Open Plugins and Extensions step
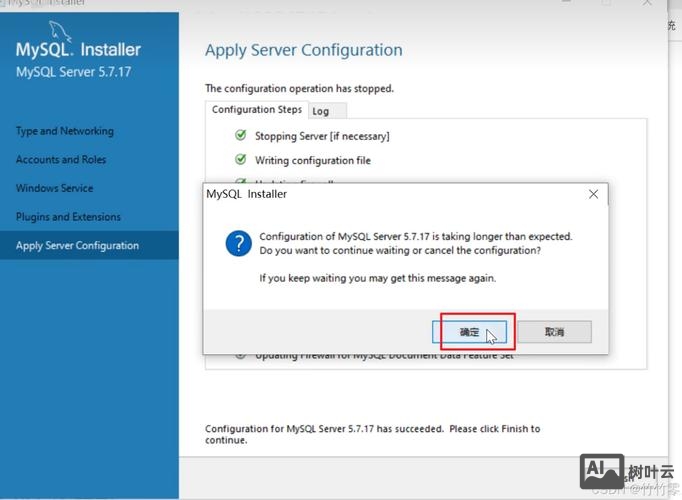This screenshot has width=682, height=500. (x=68, y=217)
